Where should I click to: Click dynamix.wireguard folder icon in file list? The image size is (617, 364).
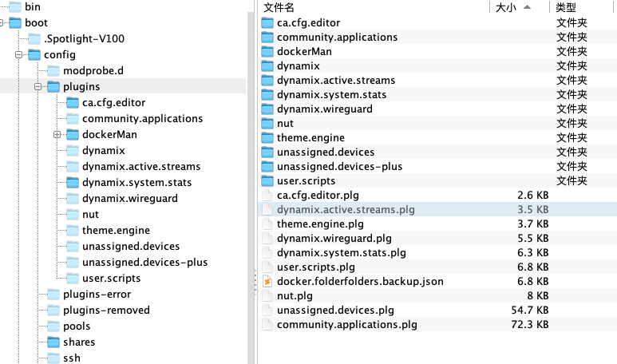pos(267,109)
